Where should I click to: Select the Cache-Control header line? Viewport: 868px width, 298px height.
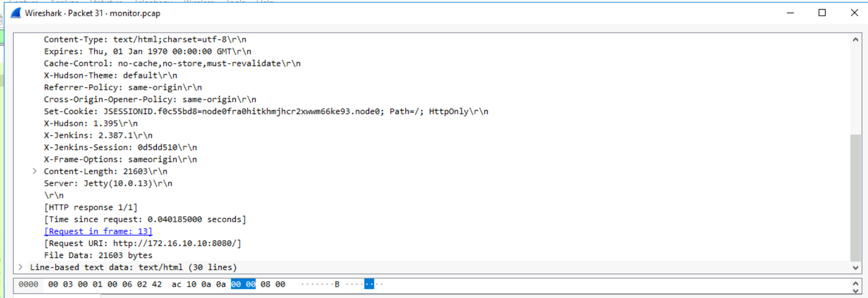coord(172,63)
